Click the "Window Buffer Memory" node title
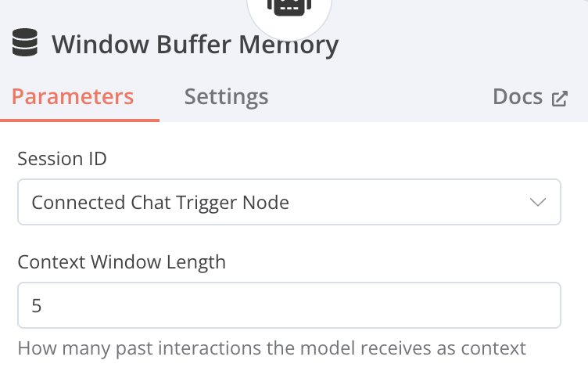The width and height of the screenshot is (588, 371). click(195, 45)
